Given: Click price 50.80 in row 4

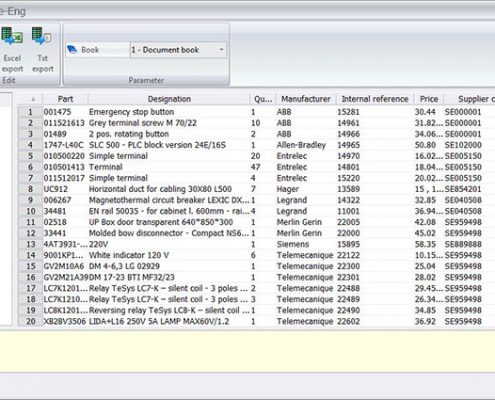Looking at the screenshot, I should 425,145.
